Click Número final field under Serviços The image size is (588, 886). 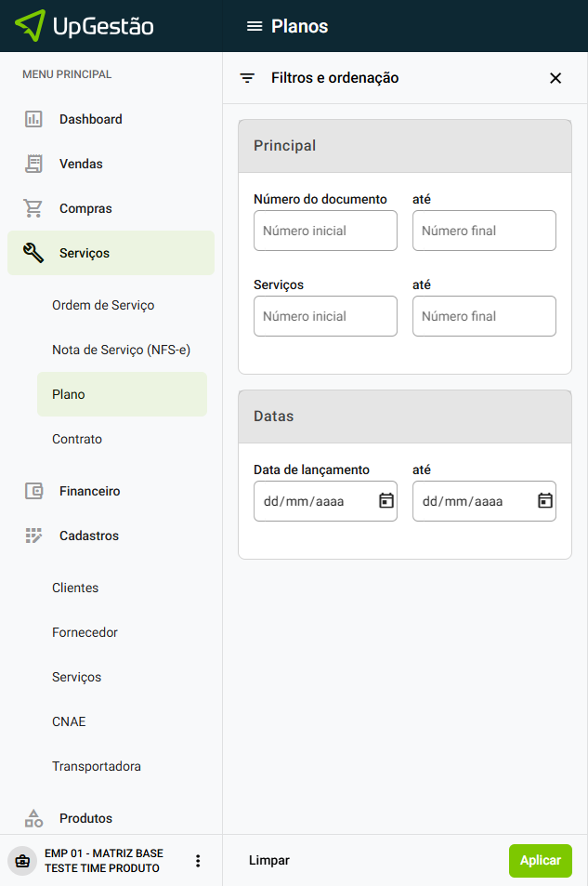(484, 316)
